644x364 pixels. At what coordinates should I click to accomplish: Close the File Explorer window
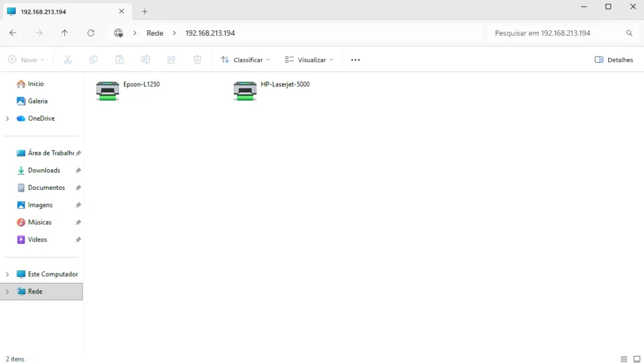[x=633, y=6]
